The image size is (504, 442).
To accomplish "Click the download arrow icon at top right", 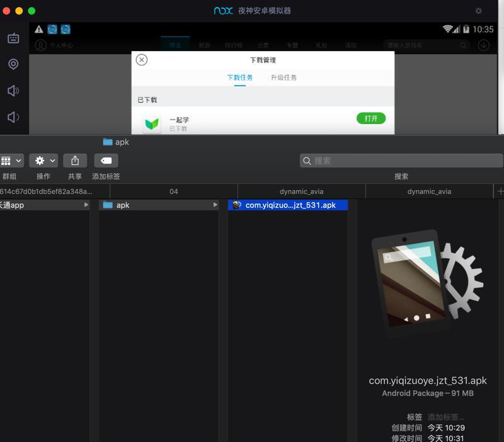I will [484, 45].
